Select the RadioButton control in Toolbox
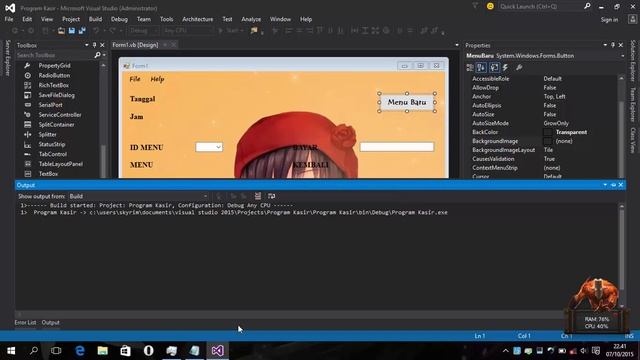This screenshot has width=640, height=360. [54, 76]
